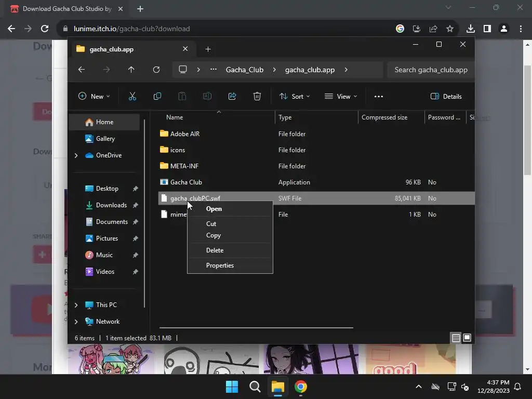Go back in File Explorer
The width and height of the screenshot is (532, 399).
tap(82, 70)
